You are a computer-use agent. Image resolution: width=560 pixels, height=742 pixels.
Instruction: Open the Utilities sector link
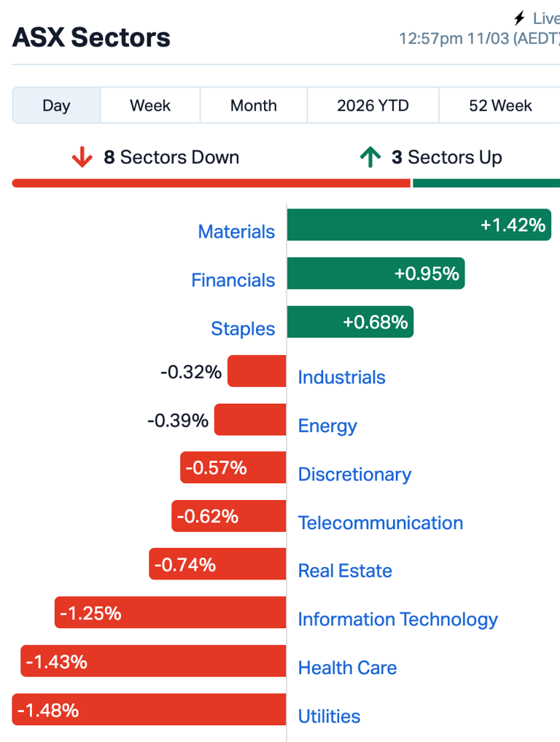tap(329, 716)
